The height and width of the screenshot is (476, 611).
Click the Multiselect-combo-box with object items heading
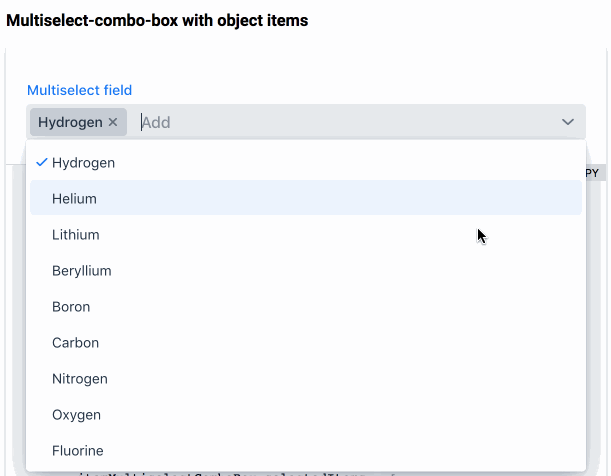click(157, 20)
